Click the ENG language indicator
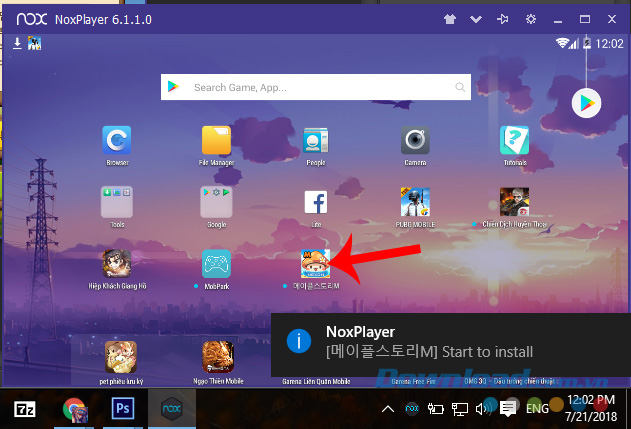Image resolution: width=631 pixels, height=429 pixels. [x=537, y=409]
